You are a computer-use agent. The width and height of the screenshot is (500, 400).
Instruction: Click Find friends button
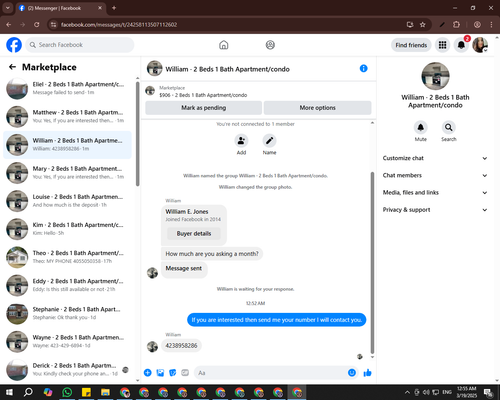(411, 45)
